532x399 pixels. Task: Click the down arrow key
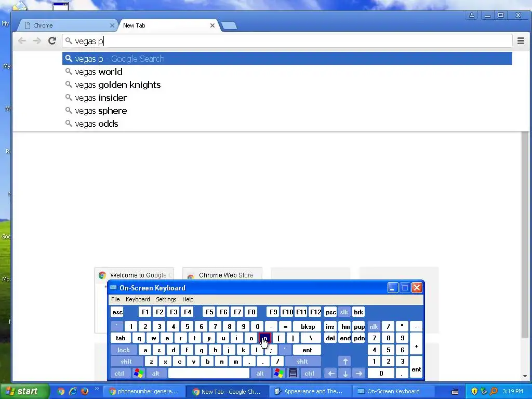coord(345,374)
